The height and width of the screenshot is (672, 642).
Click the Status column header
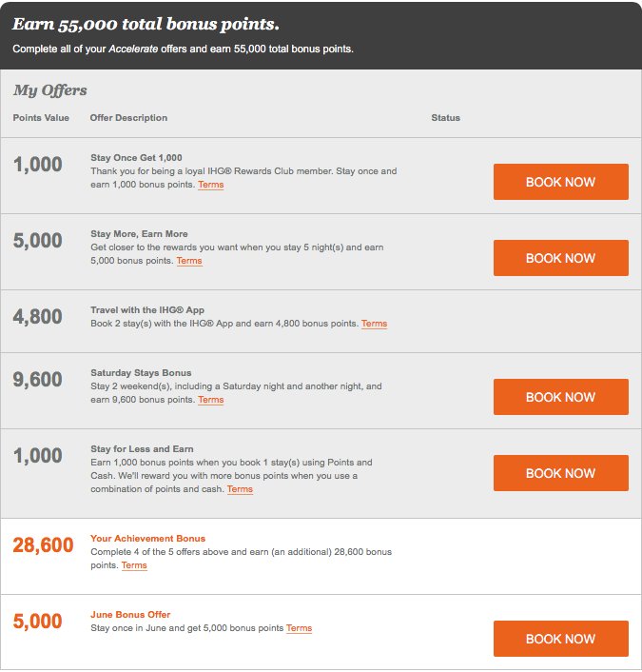pos(445,118)
